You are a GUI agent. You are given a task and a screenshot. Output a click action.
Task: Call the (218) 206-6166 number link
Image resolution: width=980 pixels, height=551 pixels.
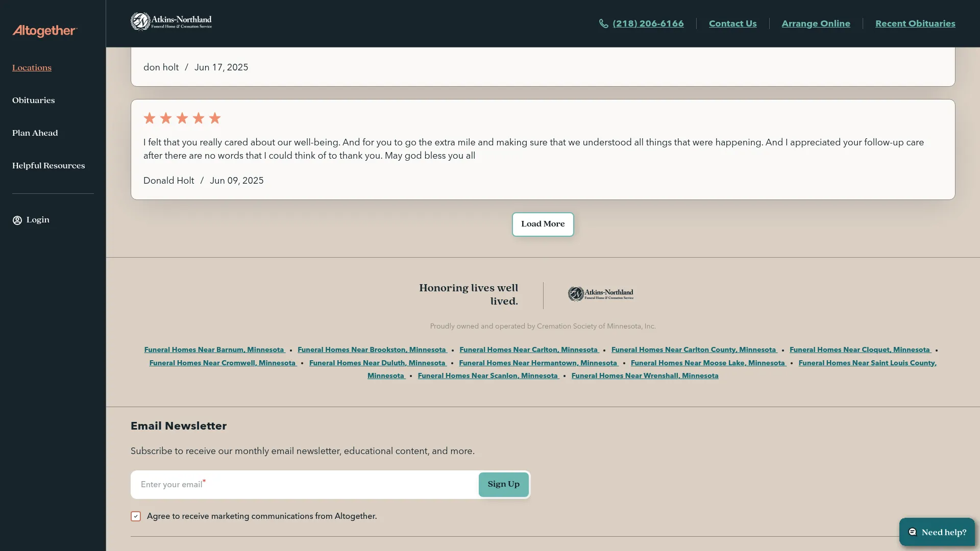point(648,24)
